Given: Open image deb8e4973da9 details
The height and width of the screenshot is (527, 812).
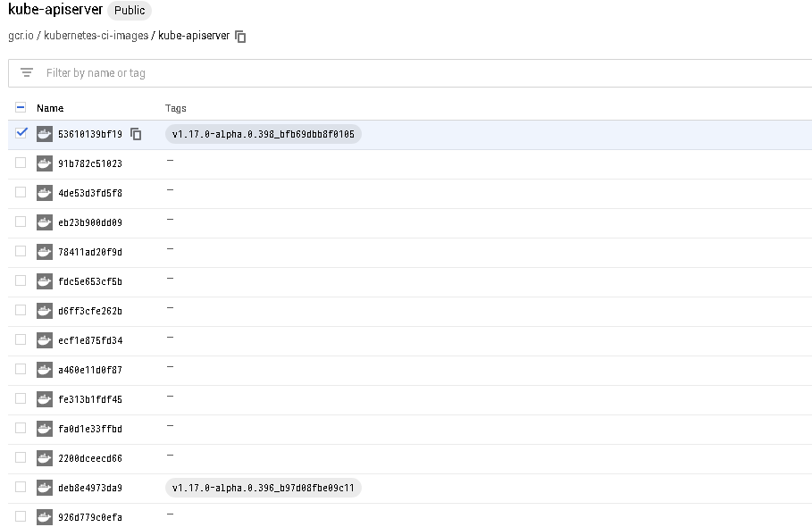Looking at the screenshot, I should point(90,489).
